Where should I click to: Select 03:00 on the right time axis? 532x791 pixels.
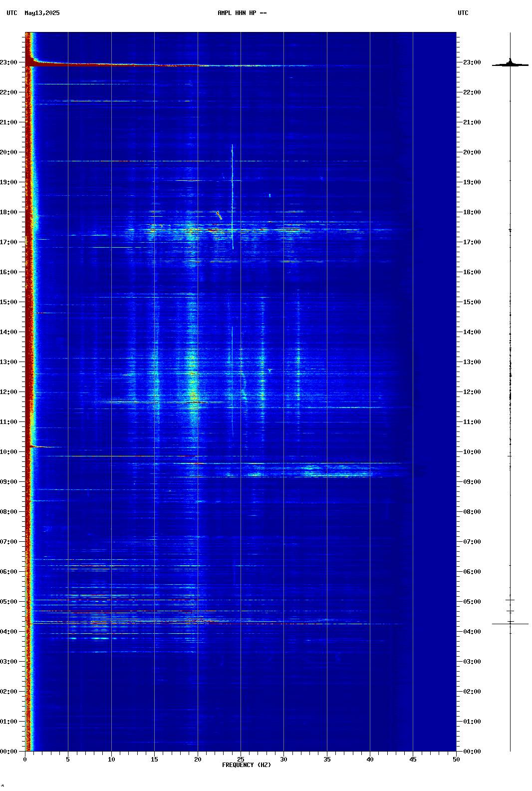(x=472, y=662)
